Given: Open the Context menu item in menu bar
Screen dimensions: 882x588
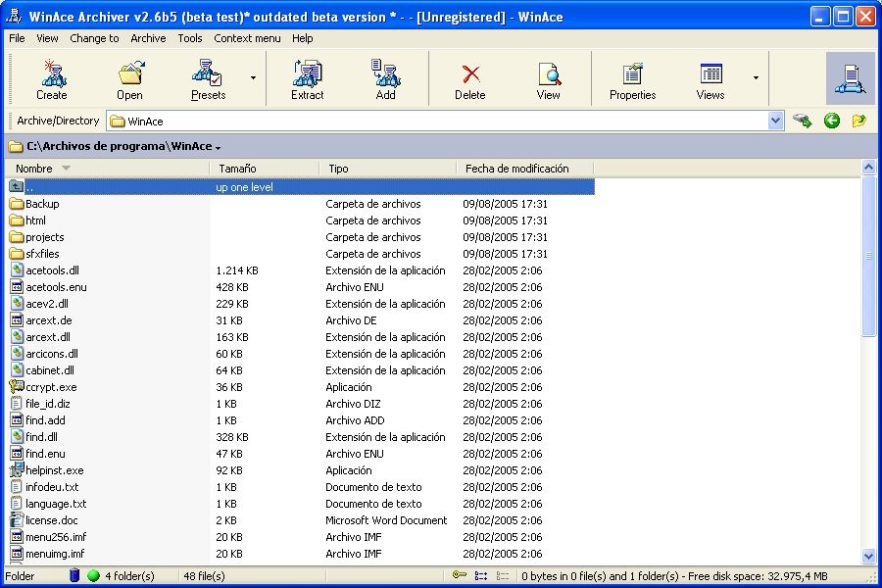Looking at the screenshot, I should pos(247,38).
